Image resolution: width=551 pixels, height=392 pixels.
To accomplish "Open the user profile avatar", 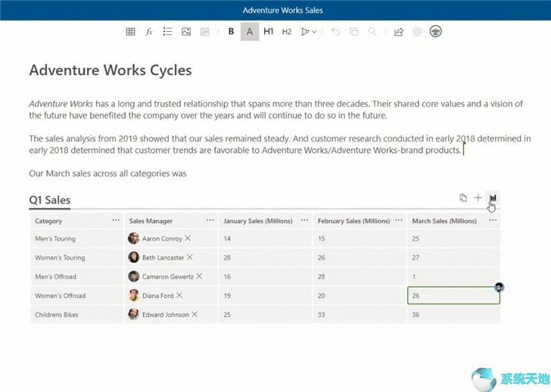I will pyautogui.click(x=436, y=31).
